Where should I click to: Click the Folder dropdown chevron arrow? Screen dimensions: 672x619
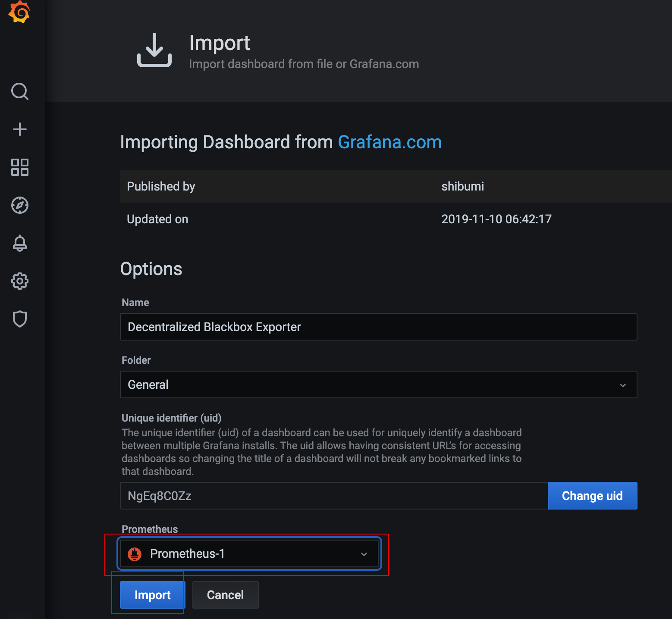[x=623, y=385]
